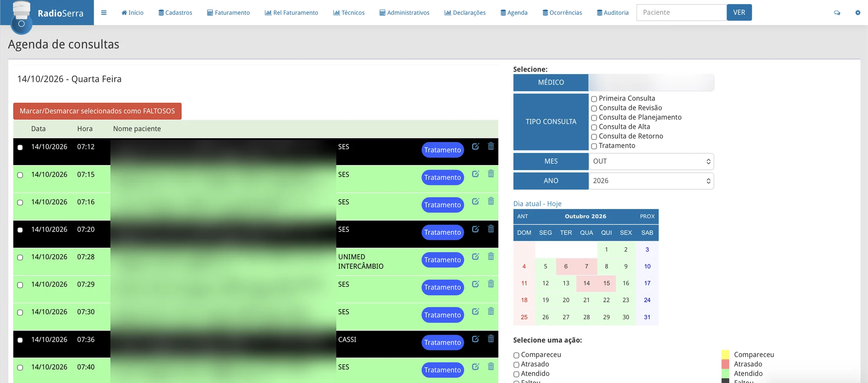Image resolution: width=868 pixels, height=383 pixels.
Task: Open the MES month dropdown
Action: 651,162
